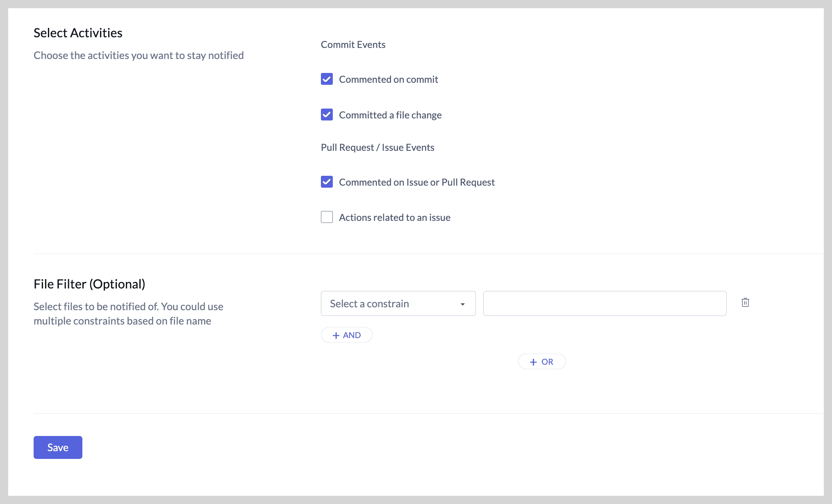Disable Commented on Issue or Pull Request
The height and width of the screenshot is (504, 832).
327,182
